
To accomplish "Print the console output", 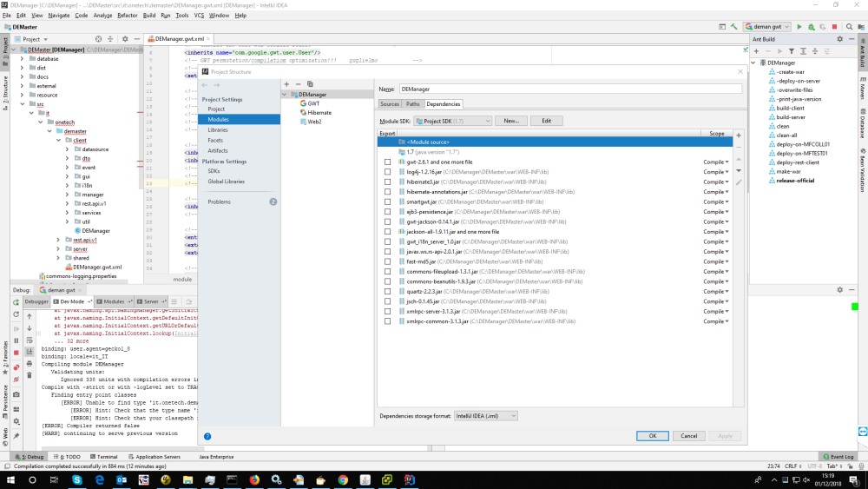I will 30,364.
